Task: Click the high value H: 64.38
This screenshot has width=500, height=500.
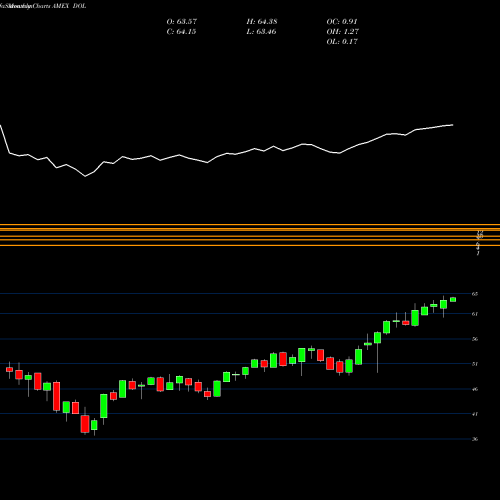Action: tap(262, 22)
